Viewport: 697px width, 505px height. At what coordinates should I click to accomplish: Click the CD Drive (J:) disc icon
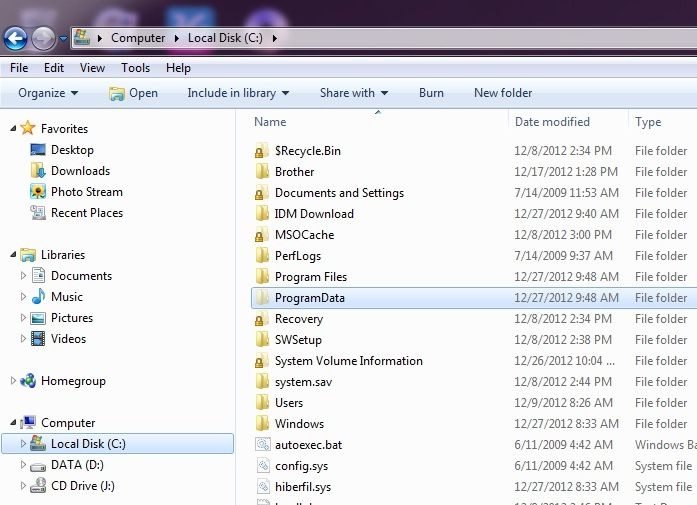38,485
